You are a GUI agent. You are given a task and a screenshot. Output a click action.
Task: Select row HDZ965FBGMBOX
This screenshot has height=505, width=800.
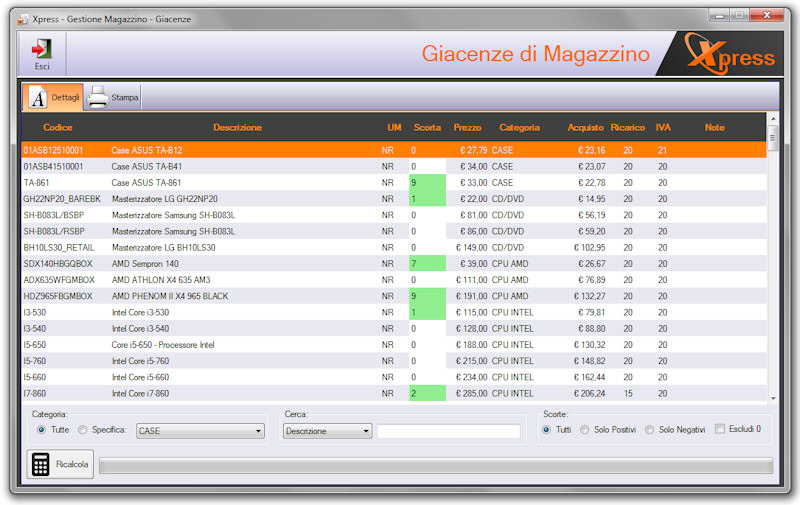point(394,296)
